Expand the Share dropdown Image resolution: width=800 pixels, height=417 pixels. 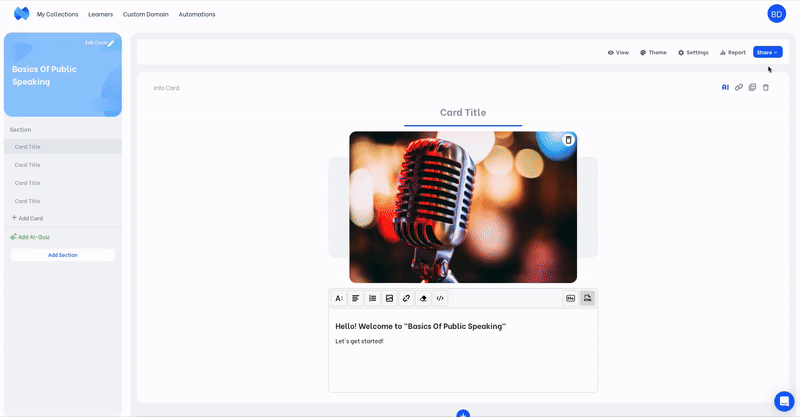click(x=767, y=52)
